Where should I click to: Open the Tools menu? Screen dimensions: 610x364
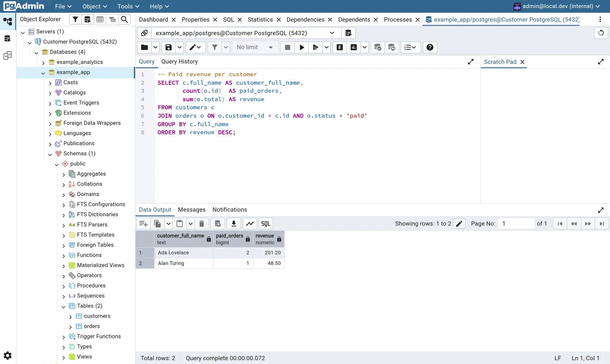tap(128, 6)
